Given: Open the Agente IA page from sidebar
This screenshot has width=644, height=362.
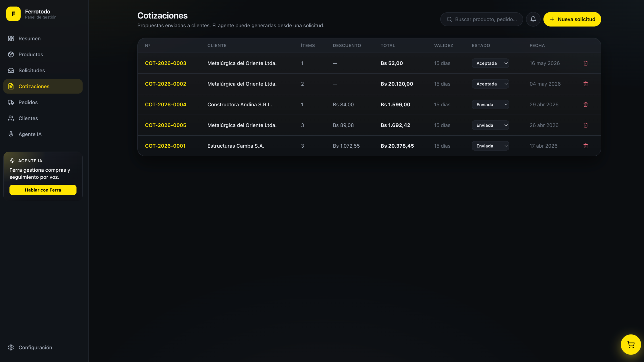Looking at the screenshot, I should (43, 134).
